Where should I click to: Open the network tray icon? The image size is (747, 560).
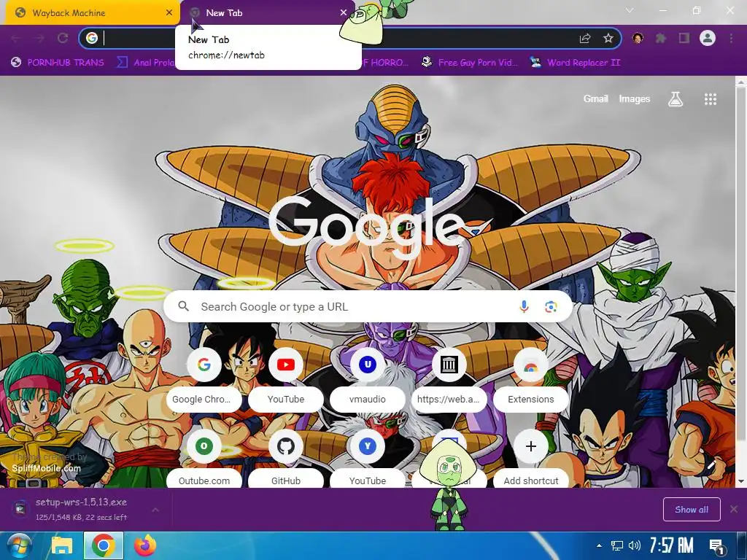coord(617,545)
